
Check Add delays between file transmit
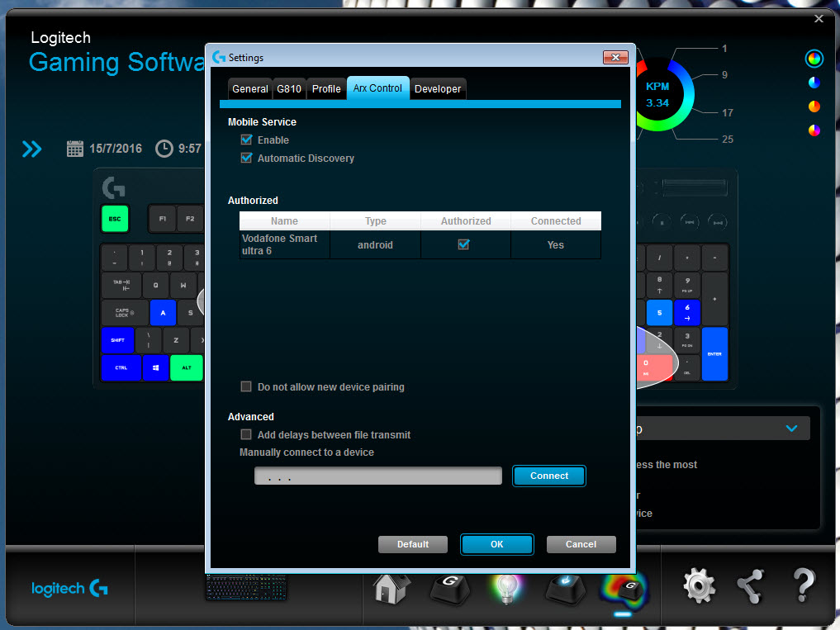click(x=246, y=434)
